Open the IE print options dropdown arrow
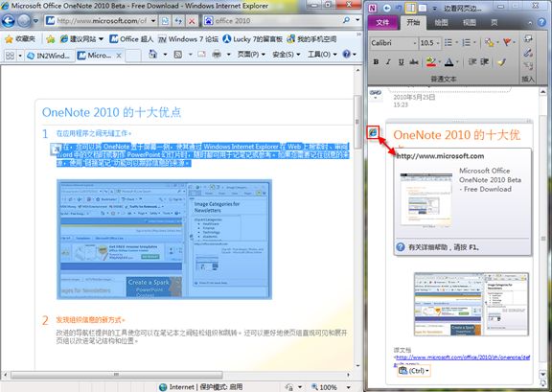The height and width of the screenshot is (392, 552). [x=228, y=55]
